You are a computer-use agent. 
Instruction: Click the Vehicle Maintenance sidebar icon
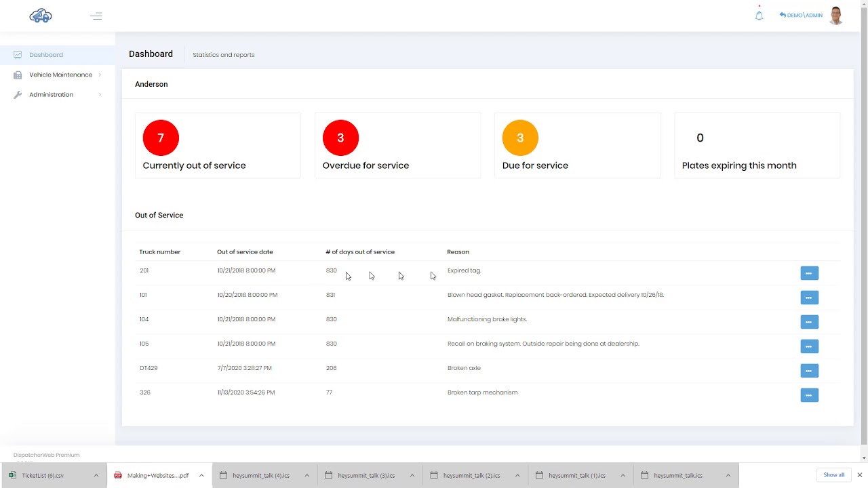pyautogui.click(x=18, y=75)
